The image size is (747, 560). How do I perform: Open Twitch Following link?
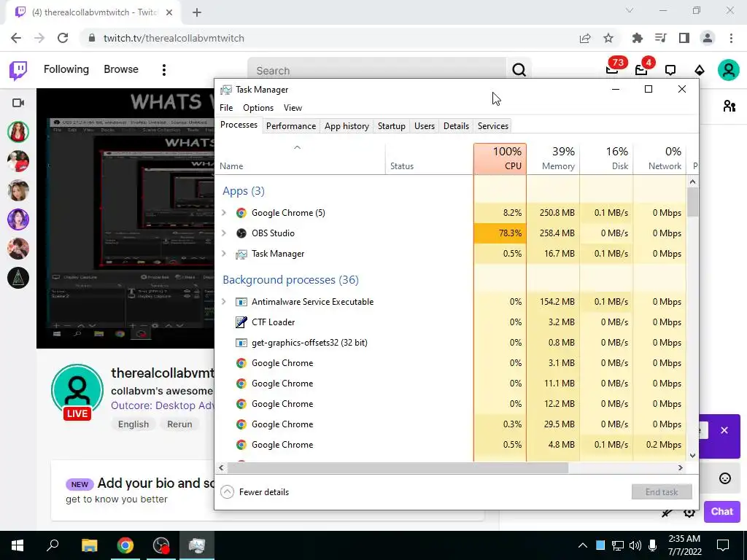pyautogui.click(x=66, y=69)
